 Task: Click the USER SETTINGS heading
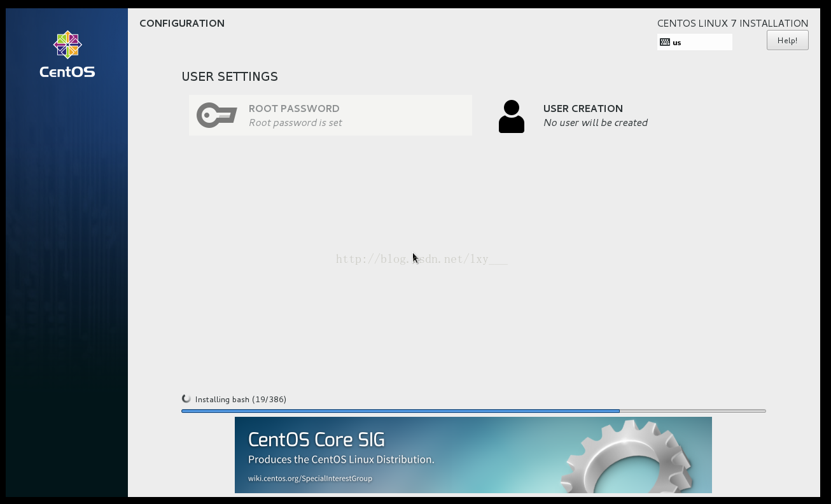pyautogui.click(x=230, y=76)
